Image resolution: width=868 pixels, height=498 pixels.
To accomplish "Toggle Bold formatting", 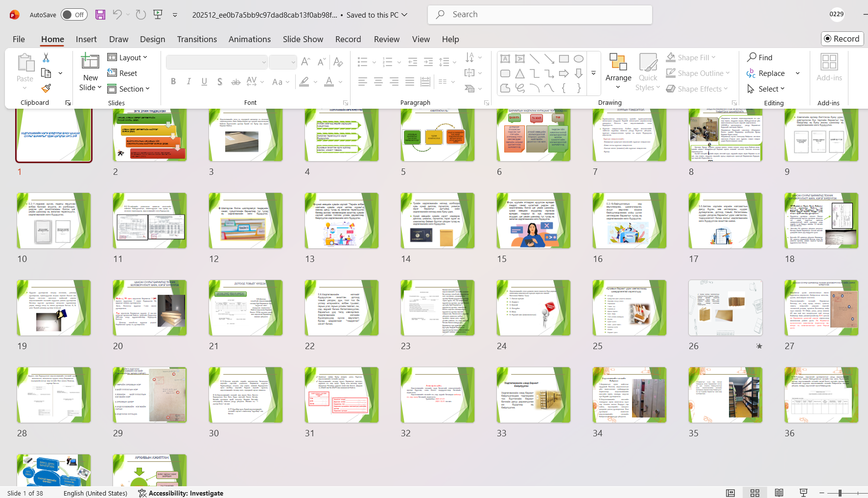I will (173, 82).
